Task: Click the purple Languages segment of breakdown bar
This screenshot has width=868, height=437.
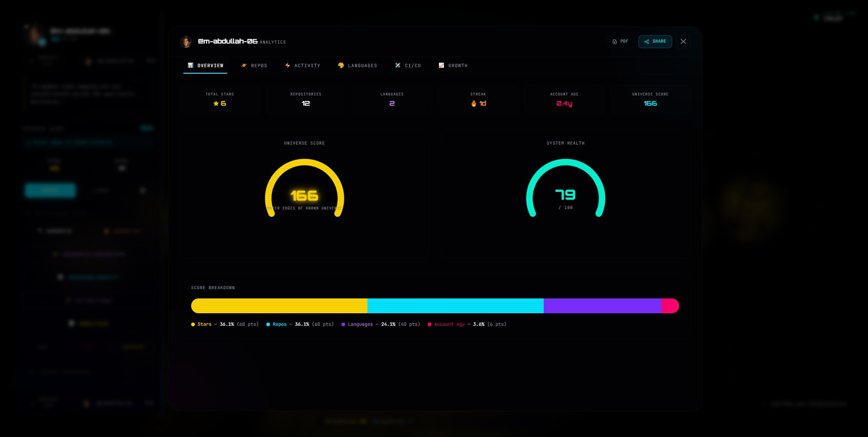Action: tap(603, 306)
